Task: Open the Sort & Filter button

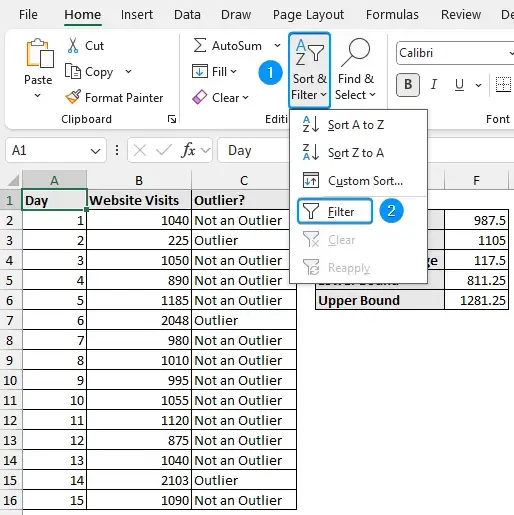Action: 309,70
